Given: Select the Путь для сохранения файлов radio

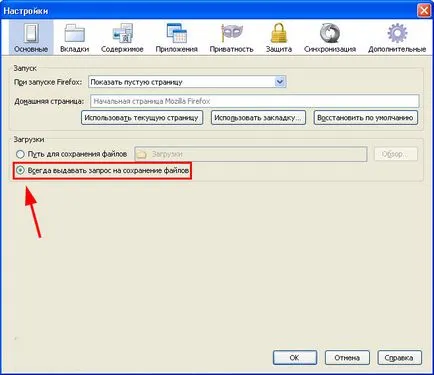Looking at the screenshot, I should (x=20, y=154).
